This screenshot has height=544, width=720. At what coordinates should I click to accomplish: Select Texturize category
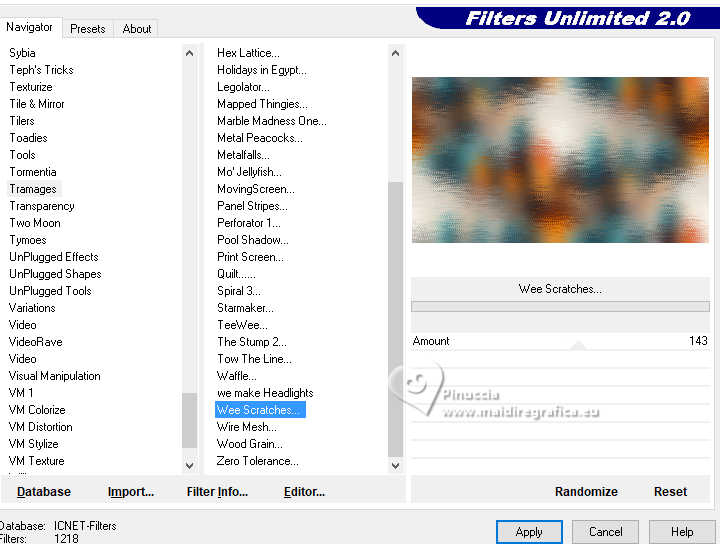coord(31,87)
